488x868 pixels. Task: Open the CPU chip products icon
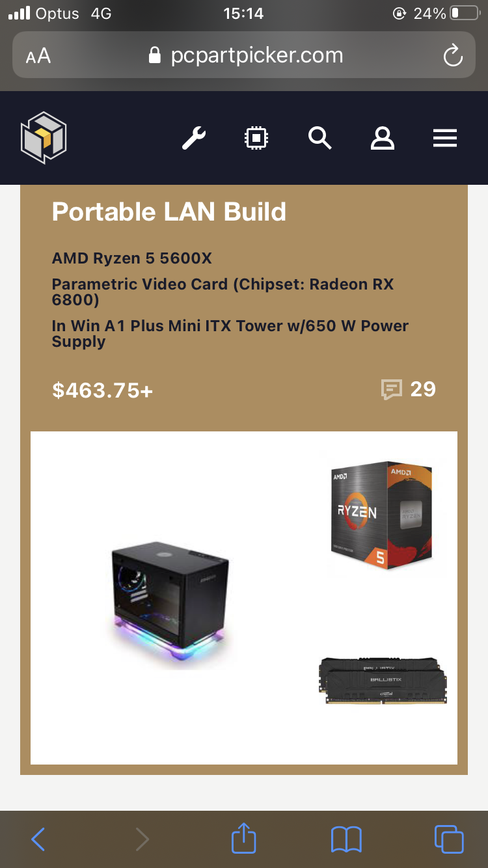pos(256,138)
